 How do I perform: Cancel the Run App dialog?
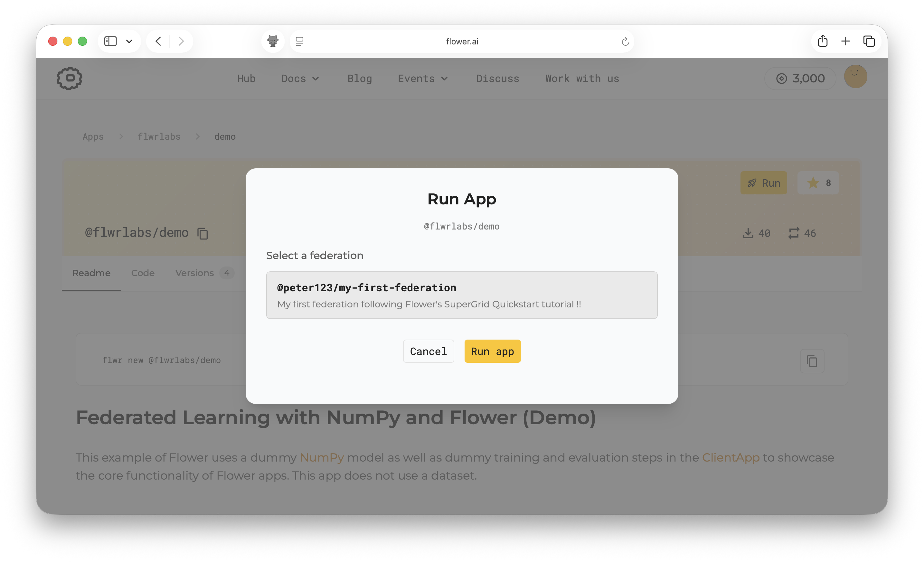428,351
